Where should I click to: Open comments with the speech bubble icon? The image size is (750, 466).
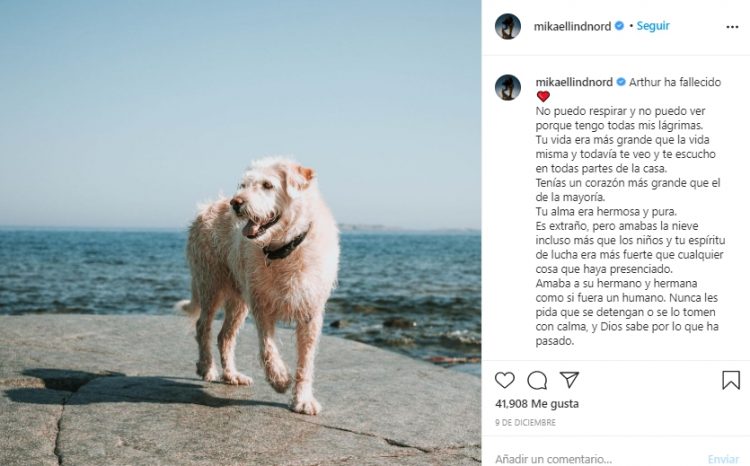[x=537, y=380]
